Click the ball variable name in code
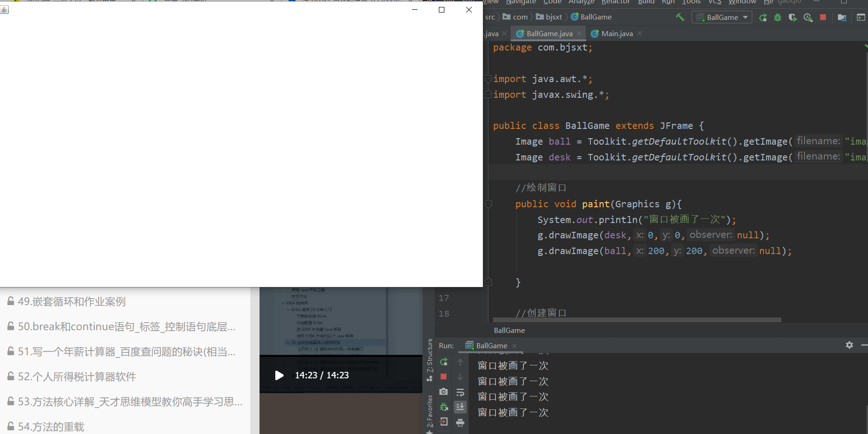Screen dimensions: 868x434 tap(560, 141)
